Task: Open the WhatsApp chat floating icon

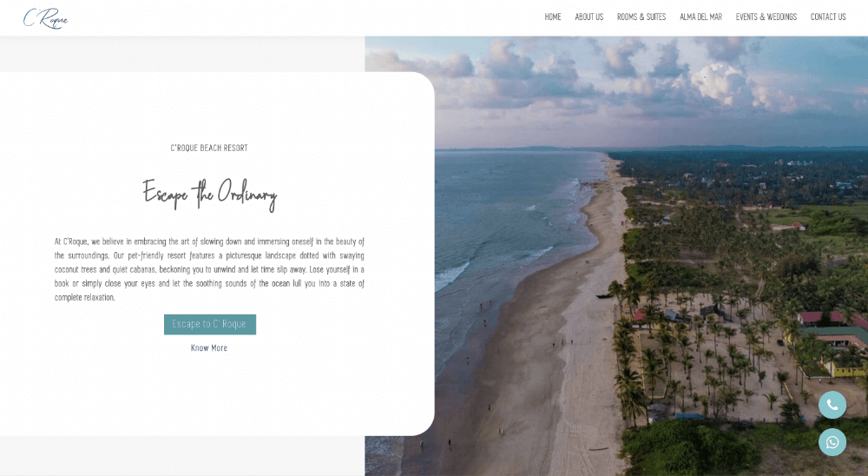Action: coord(832,442)
